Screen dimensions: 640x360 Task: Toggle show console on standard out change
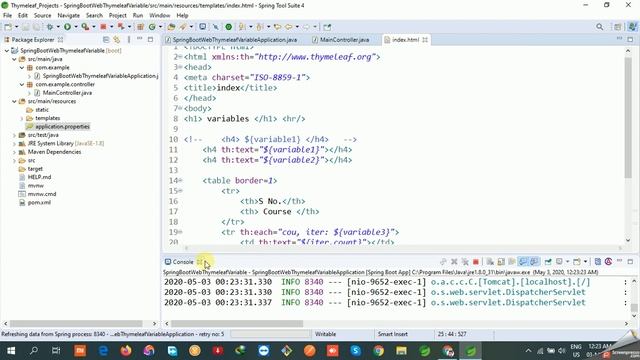[523, 262]
